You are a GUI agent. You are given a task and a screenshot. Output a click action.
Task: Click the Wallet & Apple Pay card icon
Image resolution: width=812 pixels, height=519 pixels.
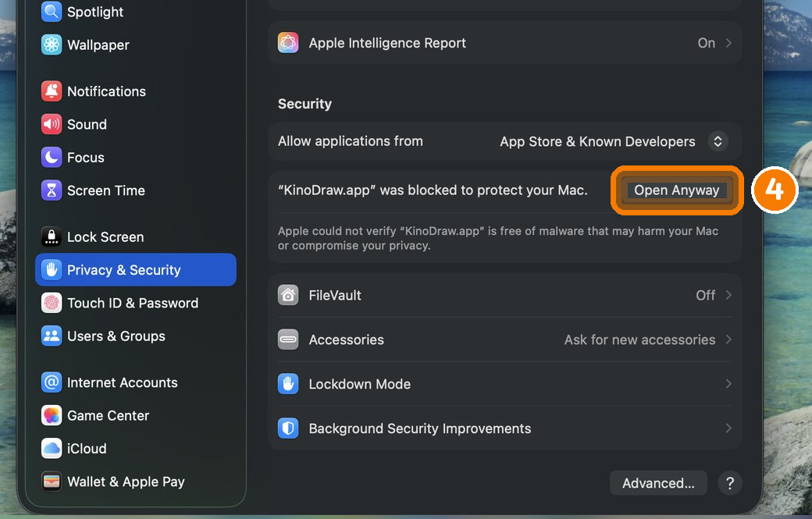tap(52, 482)
